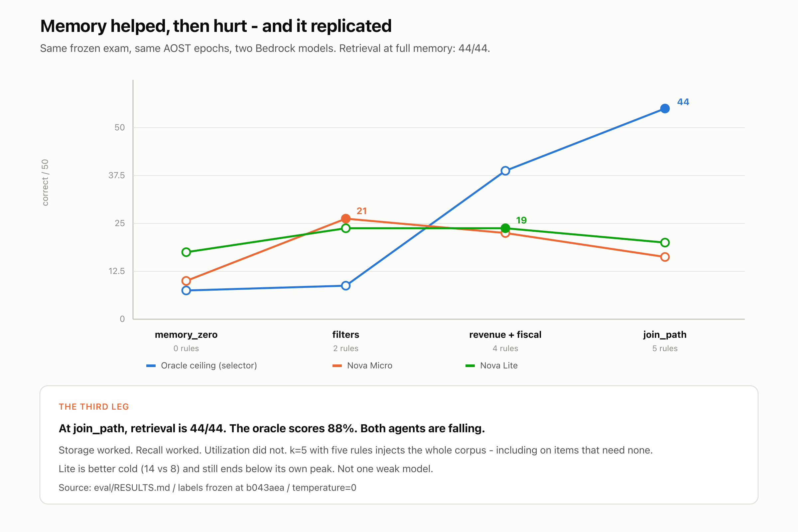Click the blue Oracle point at filters
798x532 pixels.
[x=345, y=286]
